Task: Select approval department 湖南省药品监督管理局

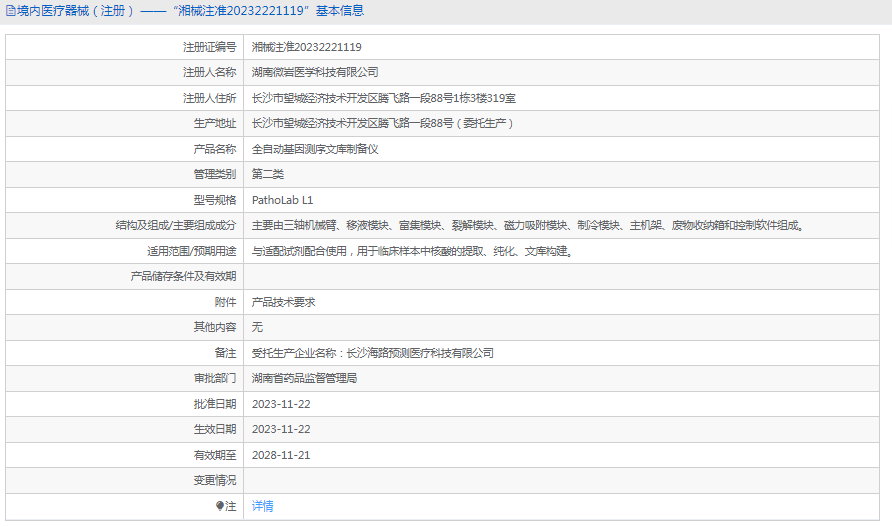Action: (x=304, y=378)
